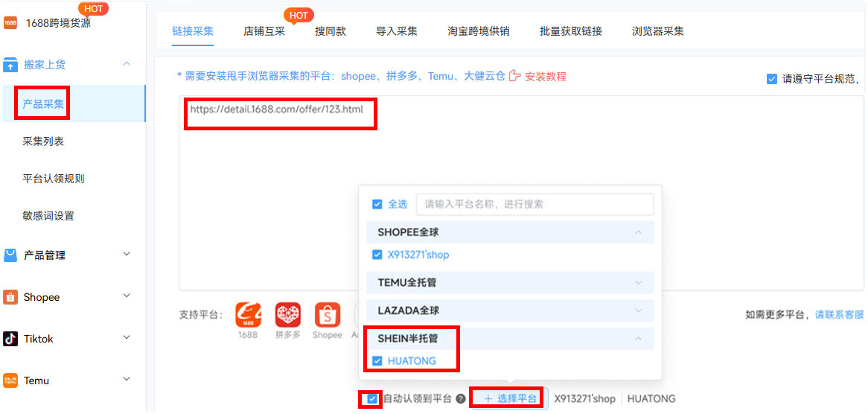Click the 1688 supported platform icon
The height and width of the screenshot is (414, 868).
pos(248,315)
